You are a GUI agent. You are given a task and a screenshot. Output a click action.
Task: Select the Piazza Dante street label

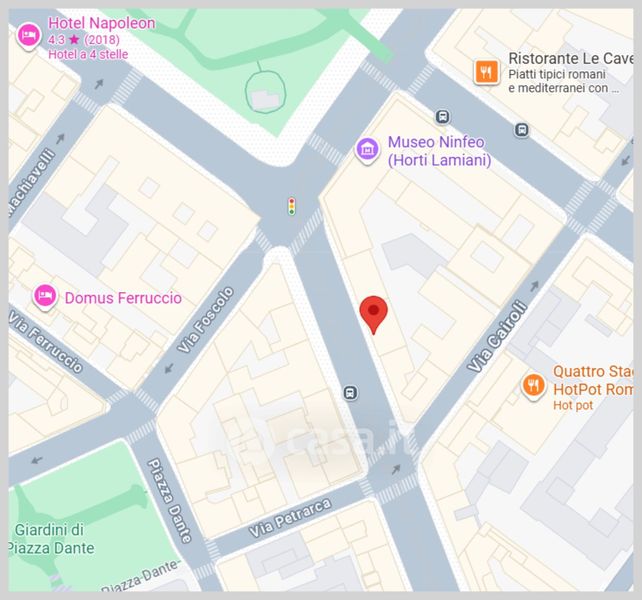pos(170,500)
